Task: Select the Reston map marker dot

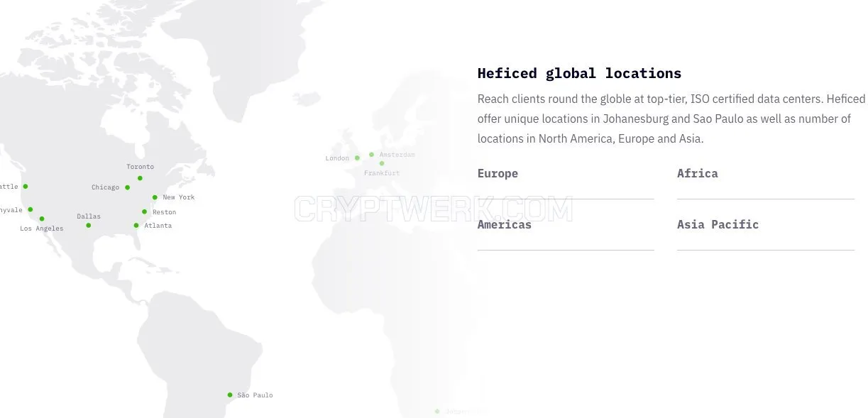Action: [x=144, y=211]
